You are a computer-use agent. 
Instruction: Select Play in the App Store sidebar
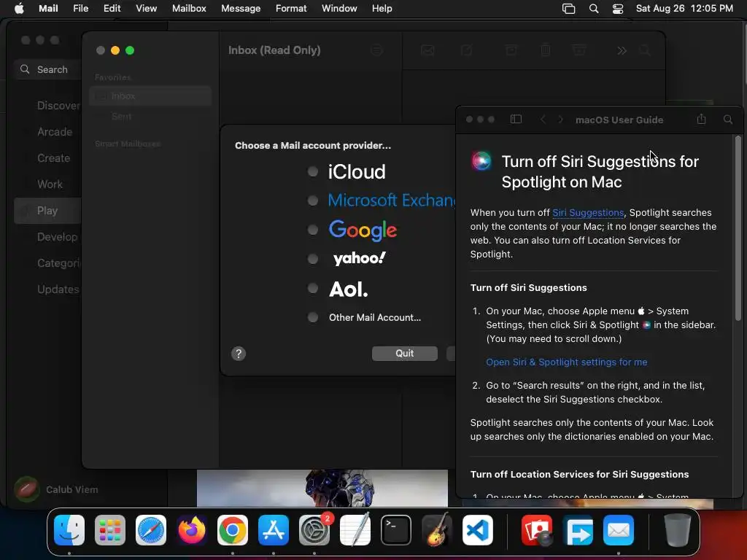tap(47, 211)
